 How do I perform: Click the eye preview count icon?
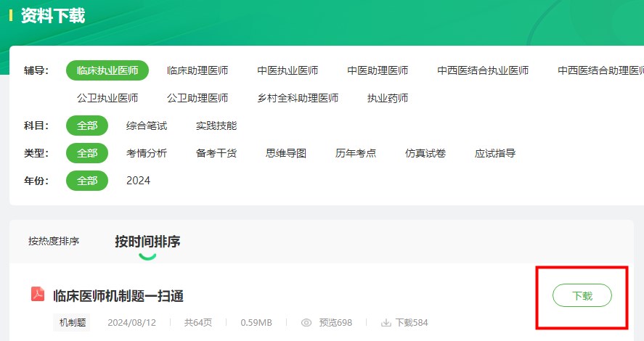(x=306, y=322)
